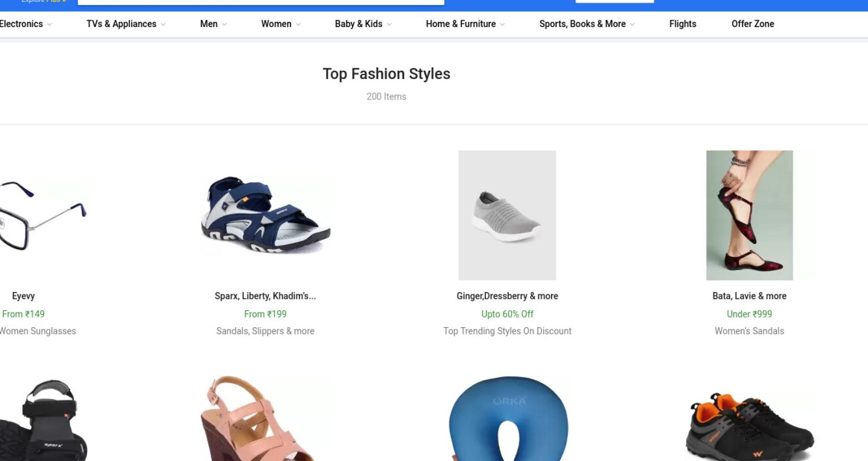Expand chevron next to Electronics
Image resolution: width=868 pixels, height=461 pixels.
[x=50, y=24]
